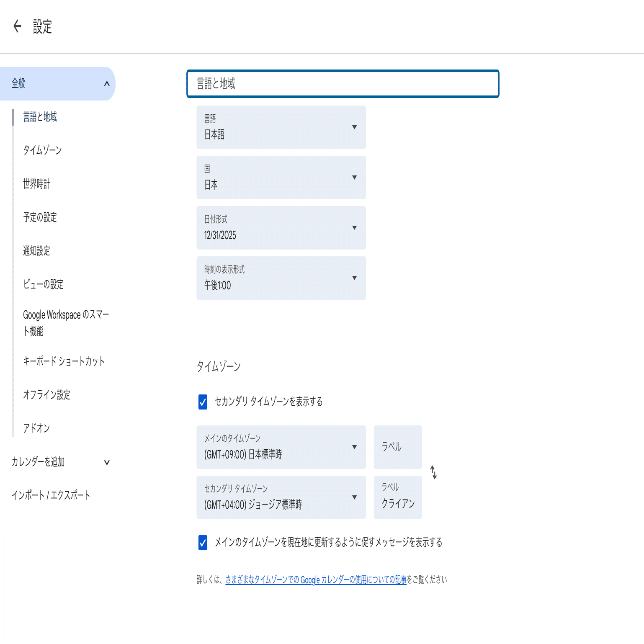
Task: Disable the timezone update prompt checkbox
Action: pos(203,543)
